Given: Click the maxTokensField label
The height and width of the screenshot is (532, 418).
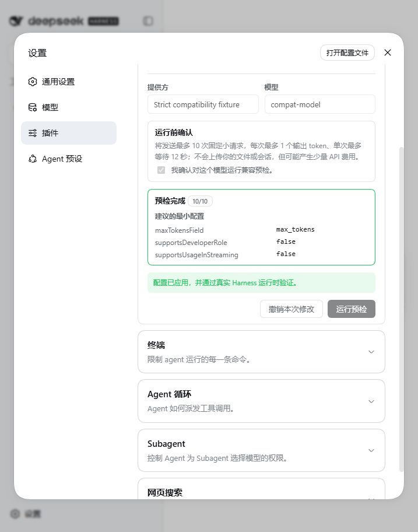Looking at the screenshot, I should tap(180, 230).
